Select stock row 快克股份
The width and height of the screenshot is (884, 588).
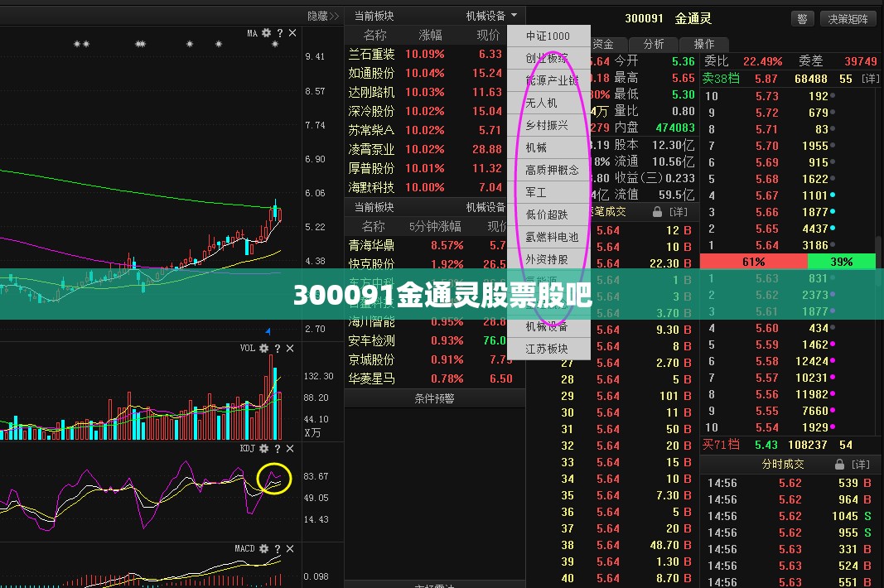[x=426, y=263]
